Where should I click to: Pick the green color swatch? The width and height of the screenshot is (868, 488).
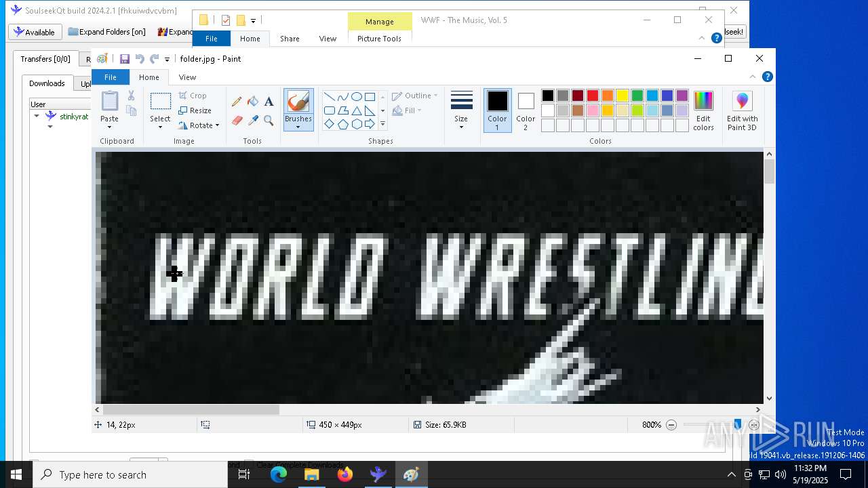[637, 96]
